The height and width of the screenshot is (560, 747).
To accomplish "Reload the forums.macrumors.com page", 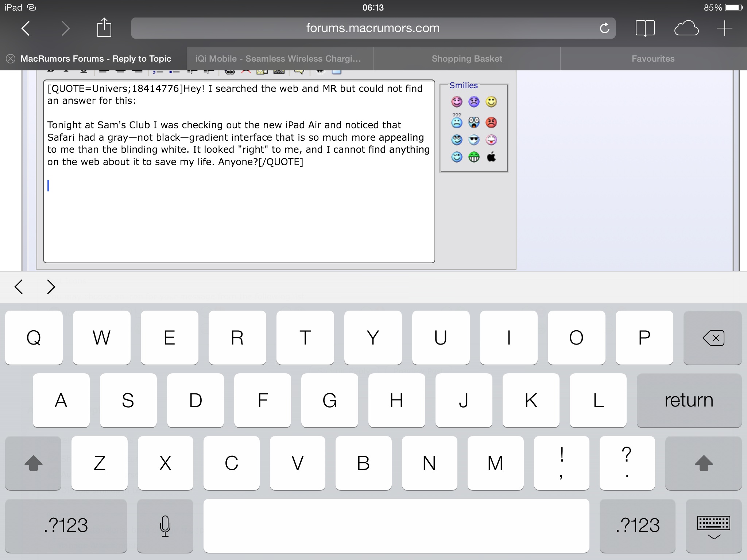I will [604, 28].
